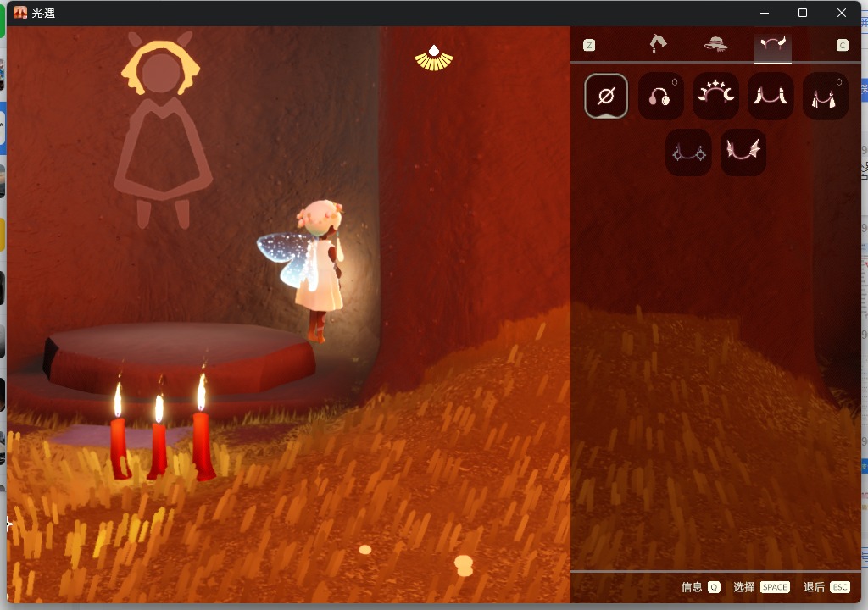Equip the earmuff headphones accessory
868x610 pixels.
coord(660,96)
